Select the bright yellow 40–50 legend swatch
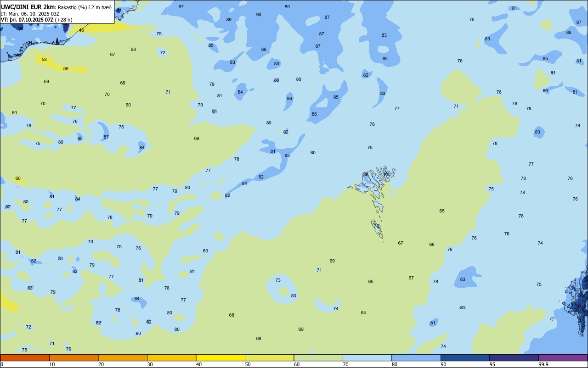Image resolution: width=588 pixels, height=368 pixels. [220, 357]
